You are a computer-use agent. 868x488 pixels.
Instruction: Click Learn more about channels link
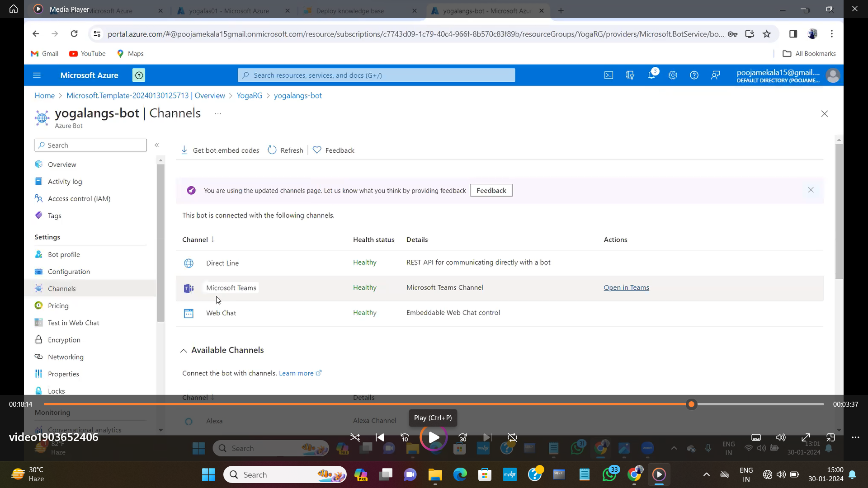pos(297,373)
